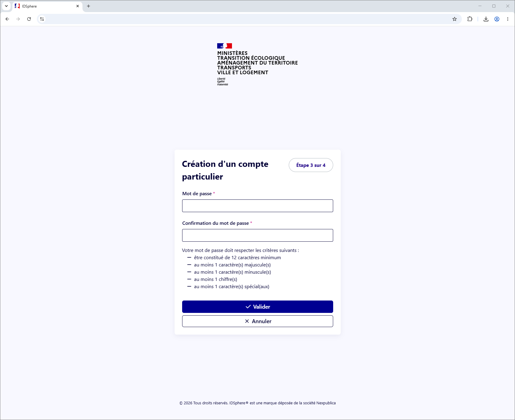Open the Chrome three-dot menu

(x=508, y=19)
